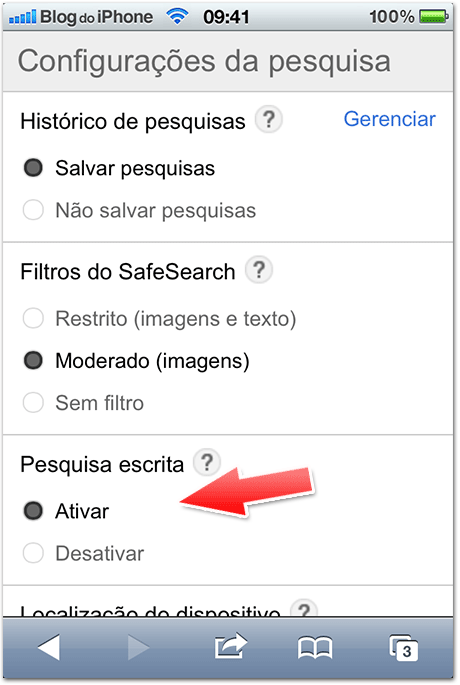Screen dimensions: 460x685
Task: Open the Gerenciar link
Action: click(390, 119)
